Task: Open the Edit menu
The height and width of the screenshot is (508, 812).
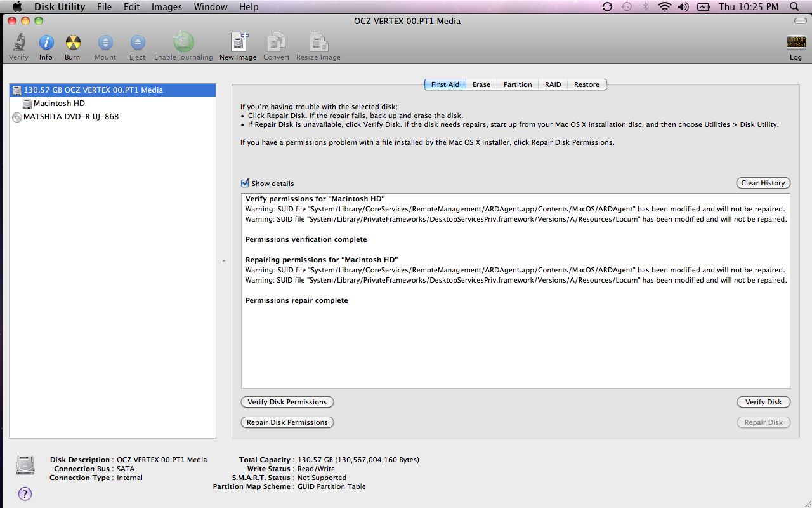Action: point(132,7)
